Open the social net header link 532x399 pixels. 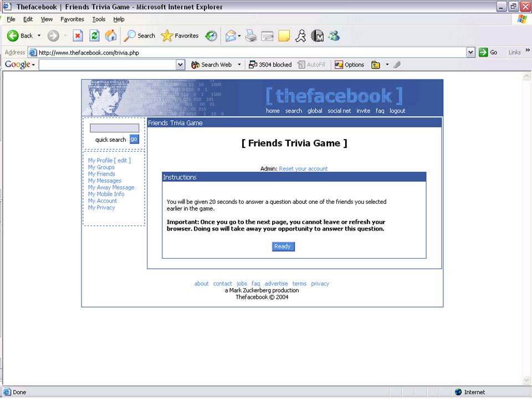tap(339, 111)
